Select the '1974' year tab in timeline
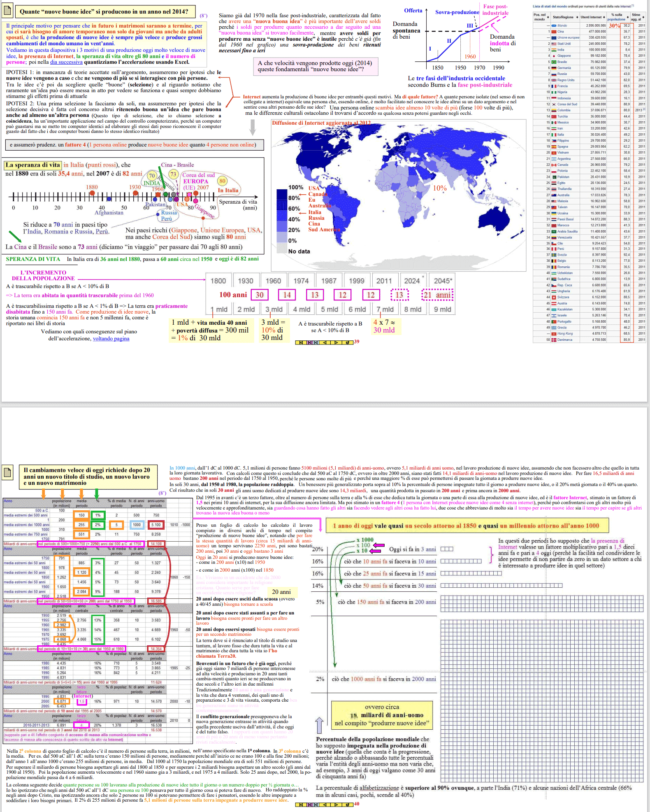650x812 pixels. [x=301, y=281]
